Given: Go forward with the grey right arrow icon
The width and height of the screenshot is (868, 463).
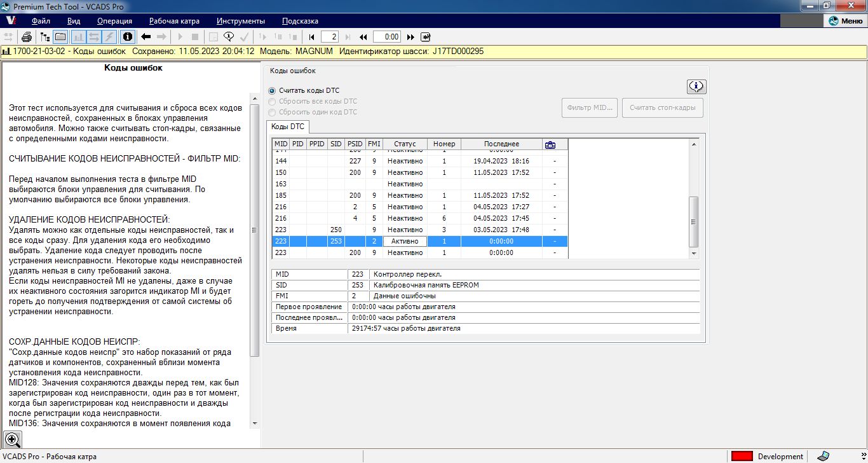Looking at the screenshot, I should [161, 37].
